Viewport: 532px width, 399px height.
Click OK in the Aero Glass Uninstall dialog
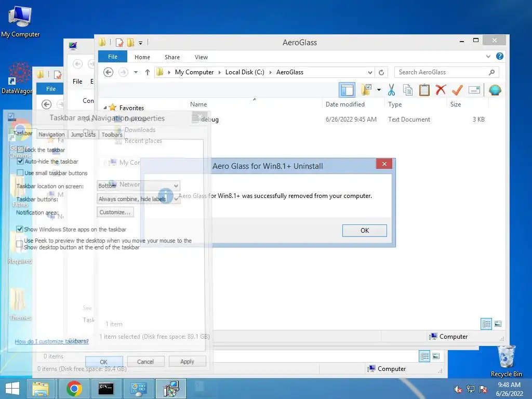[x=364, y=230]
